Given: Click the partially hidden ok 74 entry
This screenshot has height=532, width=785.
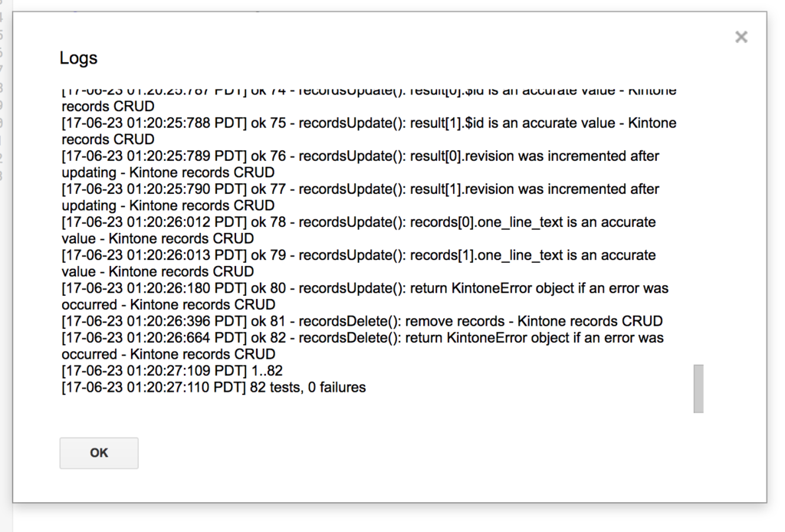Looking at the screenshot, I should point(369,100).
